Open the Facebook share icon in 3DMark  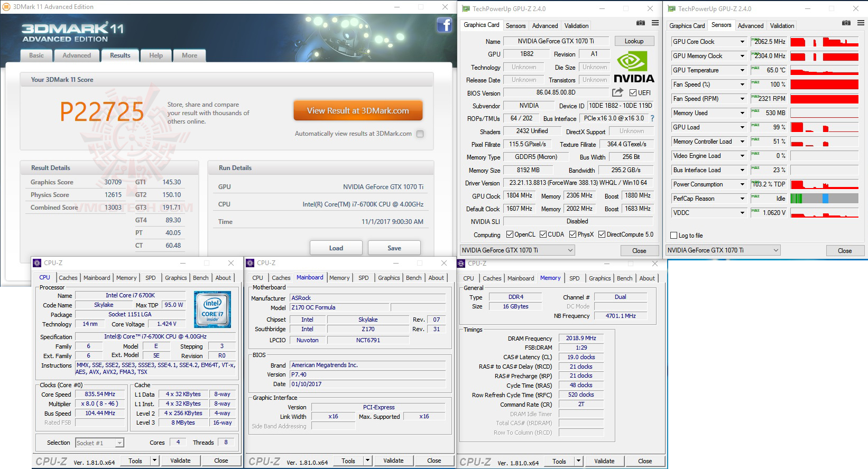click(444, 25)
